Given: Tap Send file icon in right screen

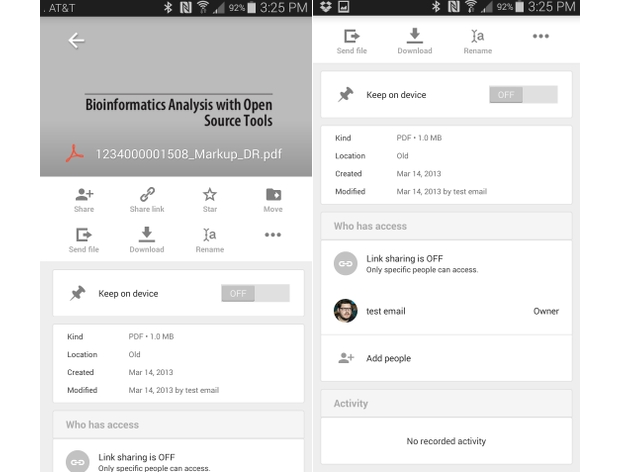Looking at the screenshot, I should pos(352,36).
